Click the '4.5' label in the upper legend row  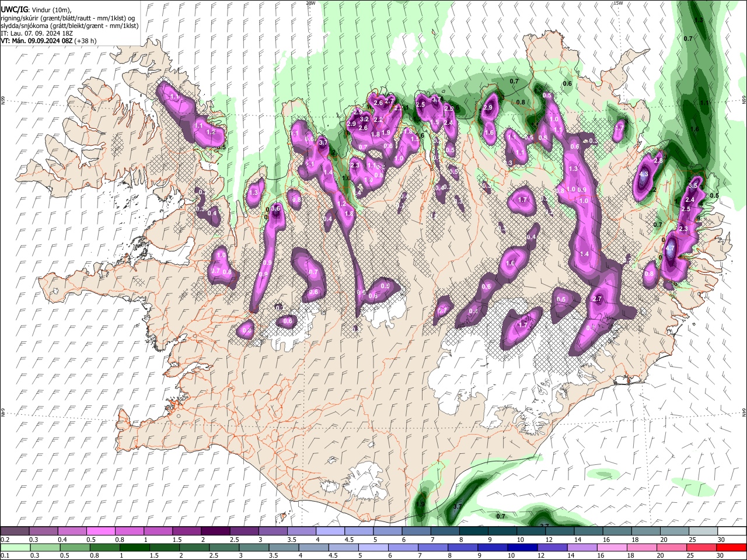click(x=349, y=540)
